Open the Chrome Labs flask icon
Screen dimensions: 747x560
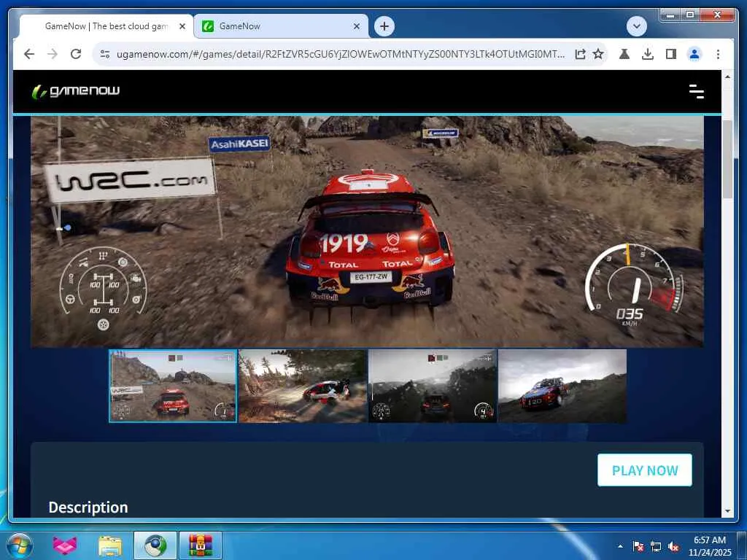pyautogui.click(x=624, y=54)
